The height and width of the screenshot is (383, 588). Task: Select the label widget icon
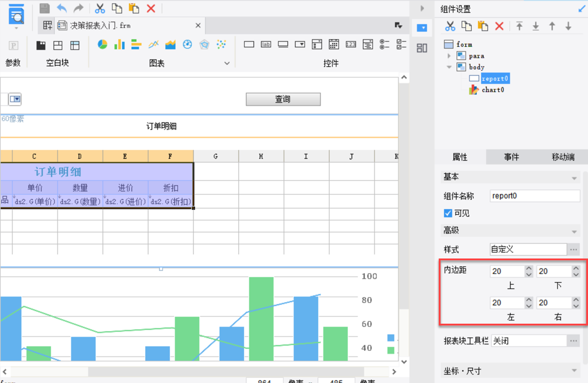[x=266, y=44]
